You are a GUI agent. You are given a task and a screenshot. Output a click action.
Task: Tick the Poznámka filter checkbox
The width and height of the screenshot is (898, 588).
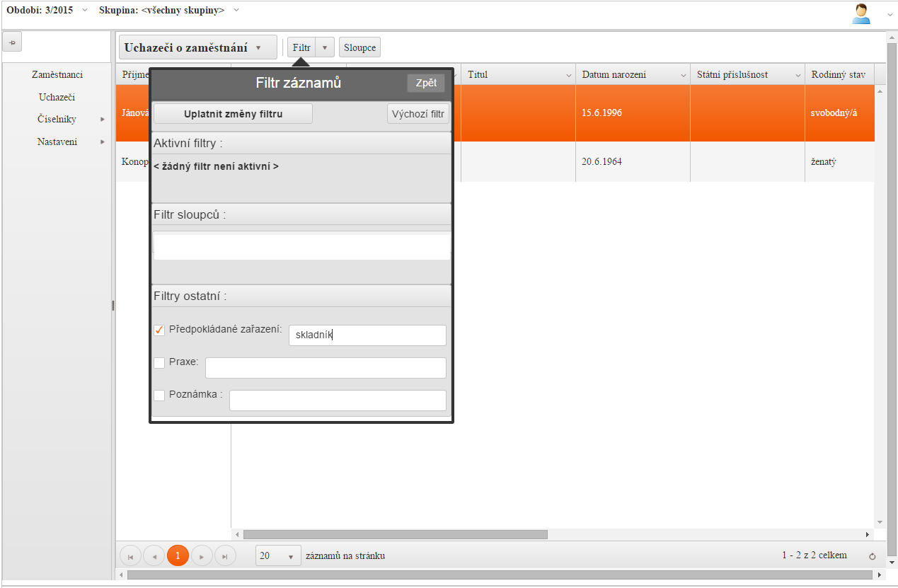pyautogui.click(x=159, y=396)
